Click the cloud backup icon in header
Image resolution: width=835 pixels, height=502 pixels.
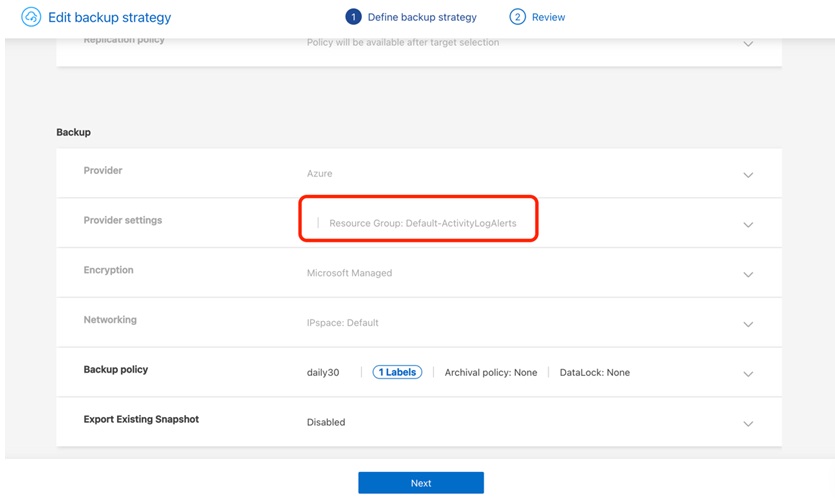[x=31, y=17]
